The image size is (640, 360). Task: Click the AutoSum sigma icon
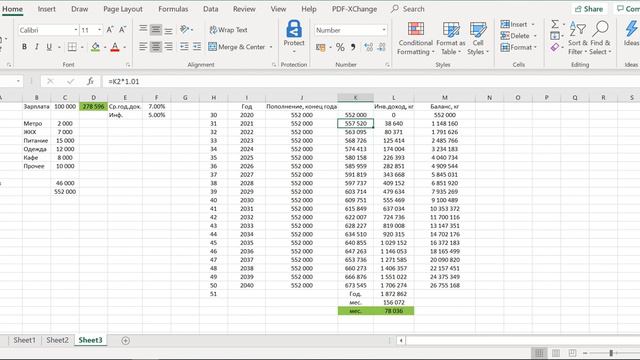[555, 24]
